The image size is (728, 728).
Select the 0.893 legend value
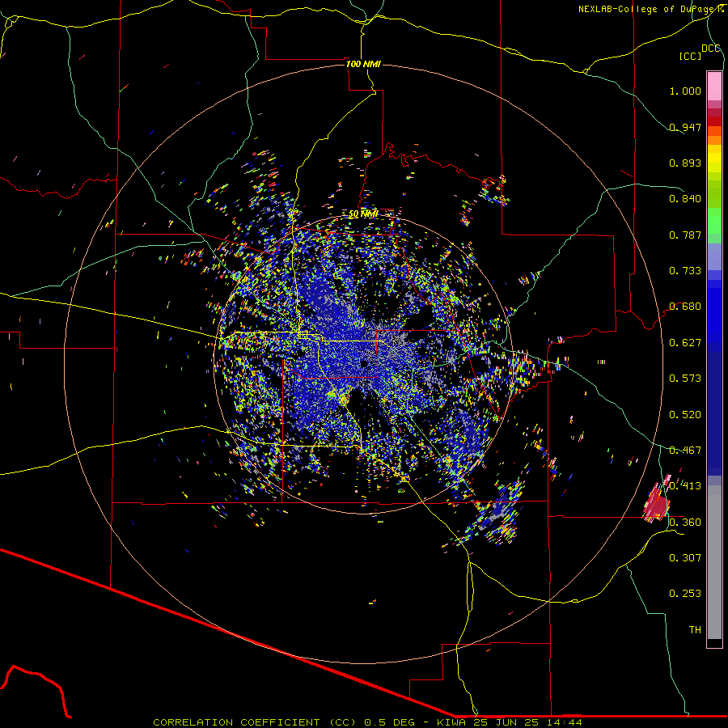(685, 163)
